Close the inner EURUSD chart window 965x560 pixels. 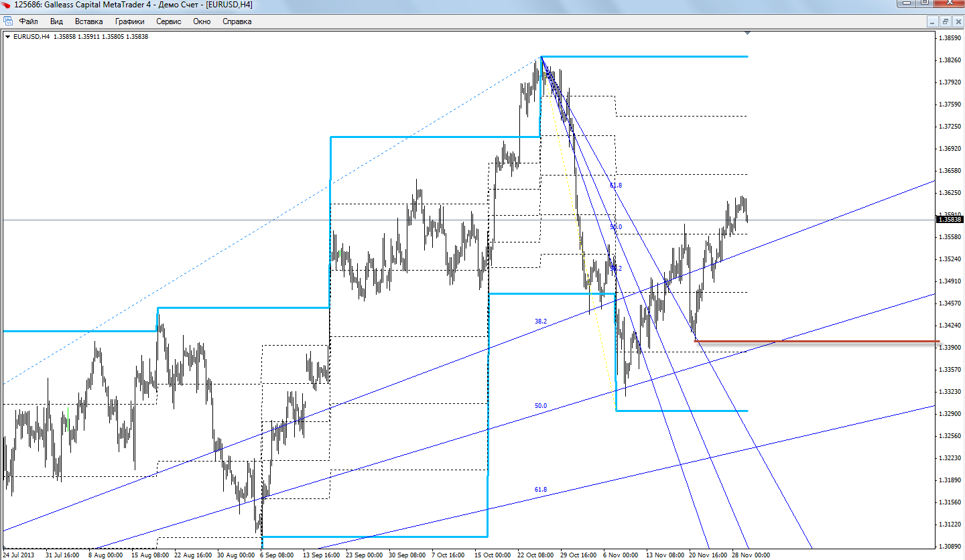(957, 21)
